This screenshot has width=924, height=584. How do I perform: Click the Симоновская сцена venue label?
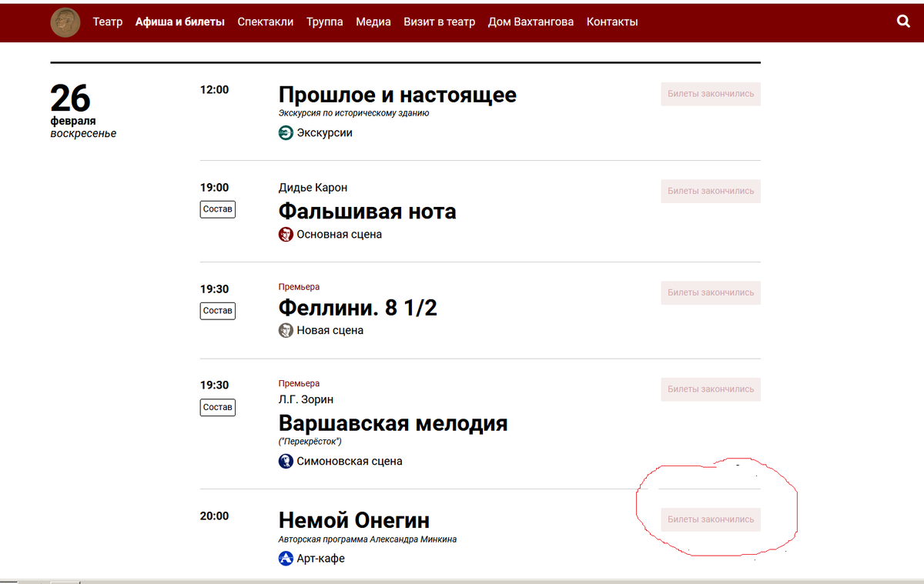pyautogui.click(x=350, y=462)
